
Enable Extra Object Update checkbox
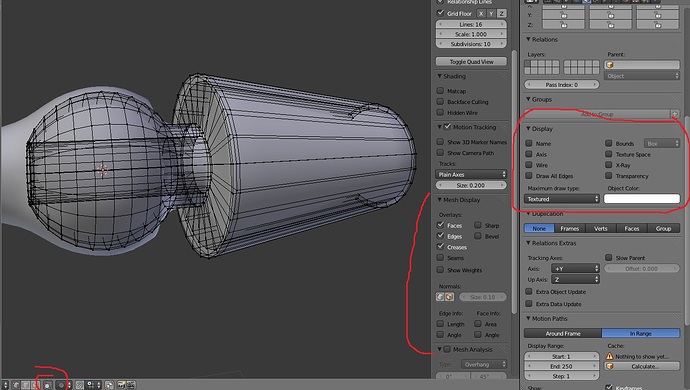[529, 291]
